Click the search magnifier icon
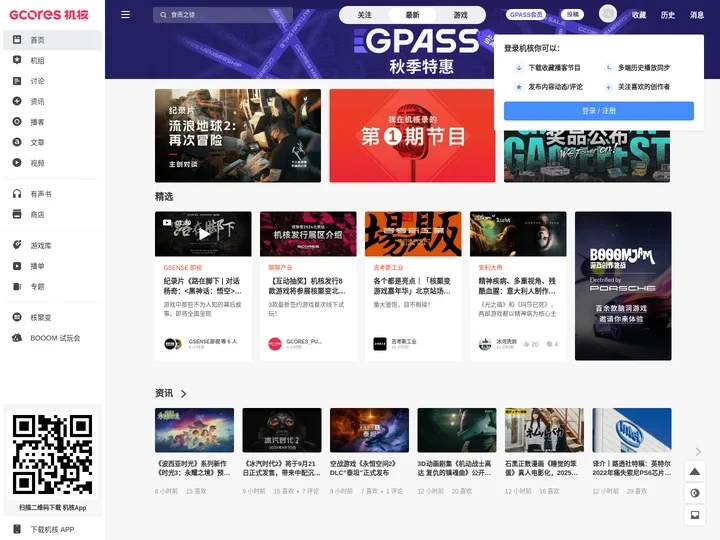The width and height of the screenshot is (720, 540). [163, 15]
